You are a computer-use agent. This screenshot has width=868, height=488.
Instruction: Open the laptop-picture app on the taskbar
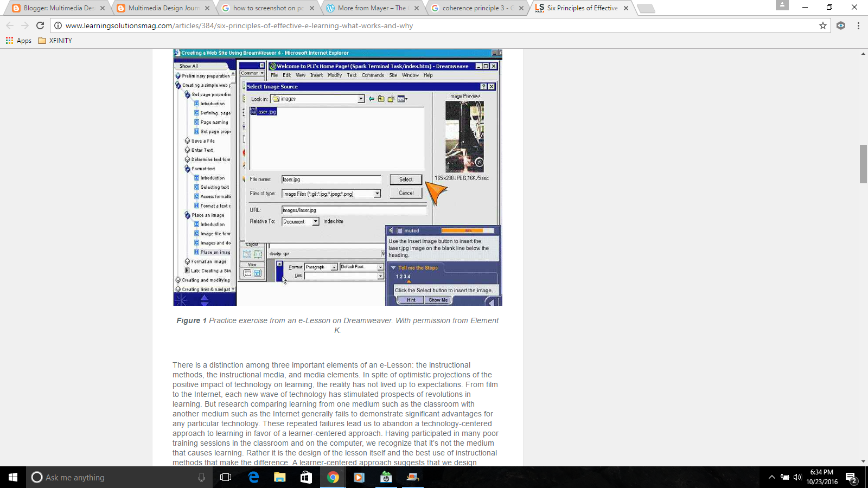click(413, 477)
